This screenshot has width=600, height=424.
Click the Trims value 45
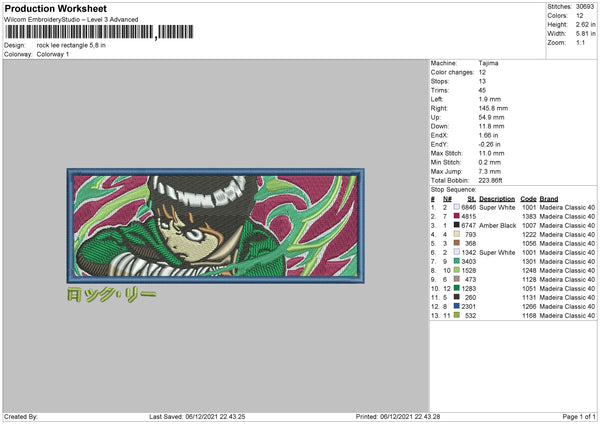click(482, 90)
